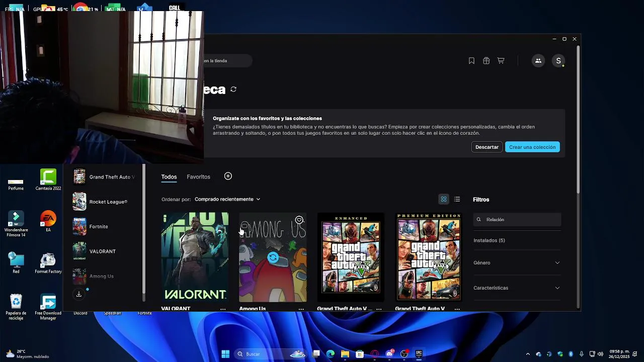Open the GTA V Enhanced cover
The image size is (644, 362).
click(351, 257)
